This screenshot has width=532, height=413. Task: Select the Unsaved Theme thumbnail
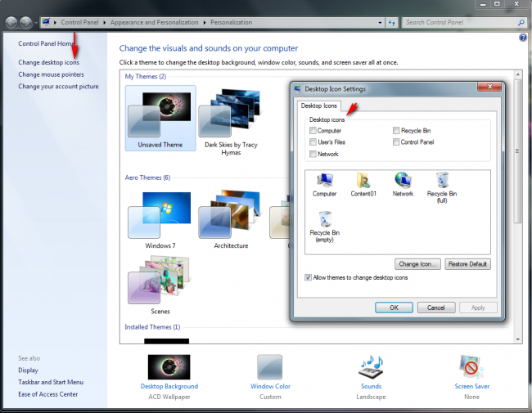(160, 118)
